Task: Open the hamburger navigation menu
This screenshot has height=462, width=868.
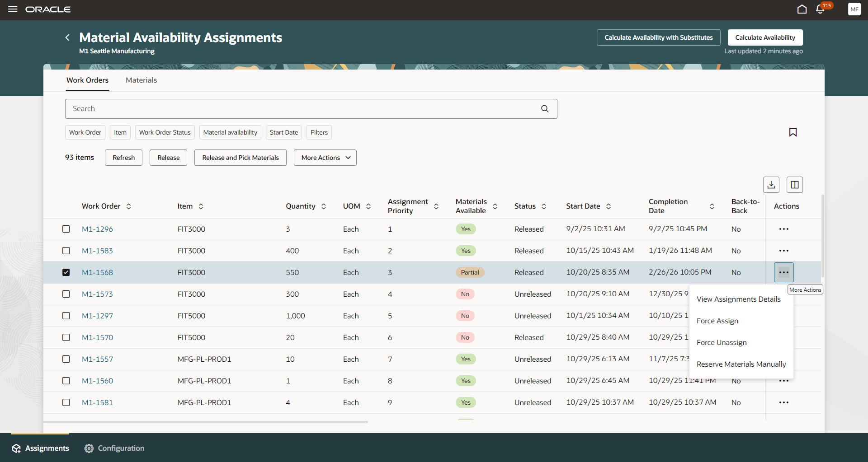Action: 13,9
